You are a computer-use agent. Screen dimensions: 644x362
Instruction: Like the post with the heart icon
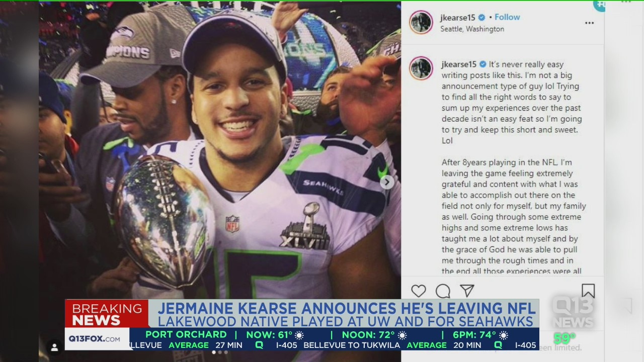[x=419, y=291]
